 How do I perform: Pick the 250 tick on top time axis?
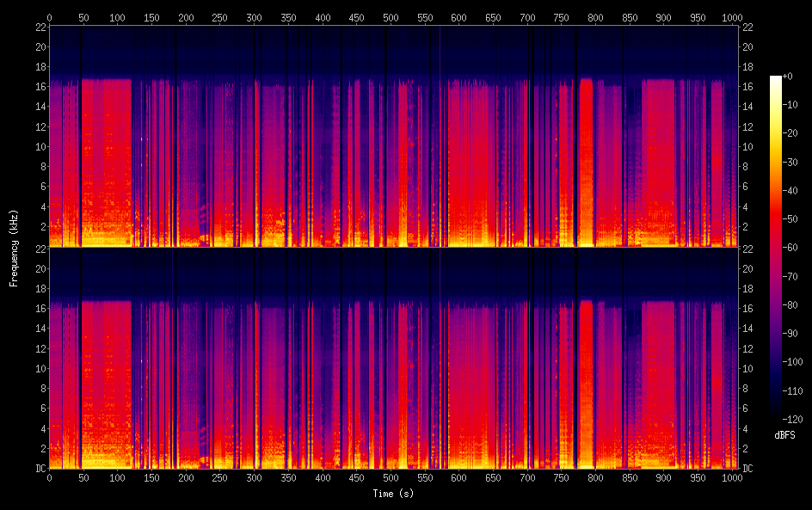click(219, 17)
